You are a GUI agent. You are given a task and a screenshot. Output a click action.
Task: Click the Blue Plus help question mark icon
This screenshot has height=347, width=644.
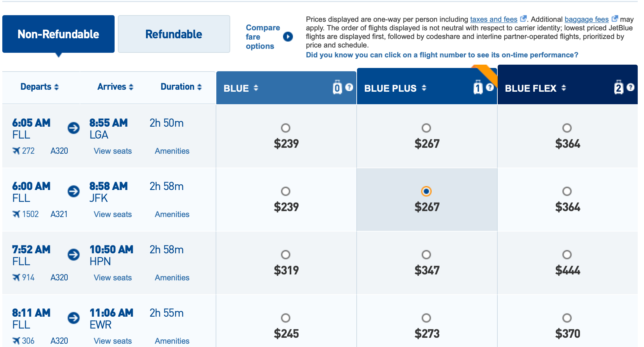[x=490, y=87]
